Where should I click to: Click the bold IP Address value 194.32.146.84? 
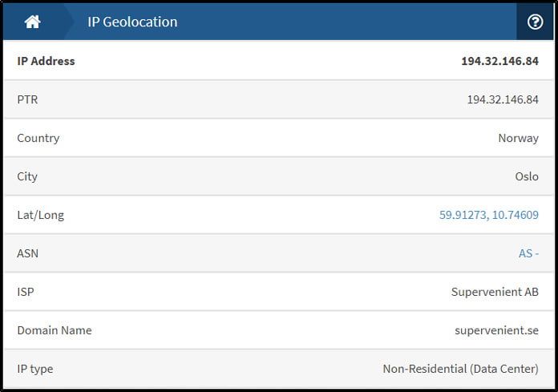coord(499,61)
